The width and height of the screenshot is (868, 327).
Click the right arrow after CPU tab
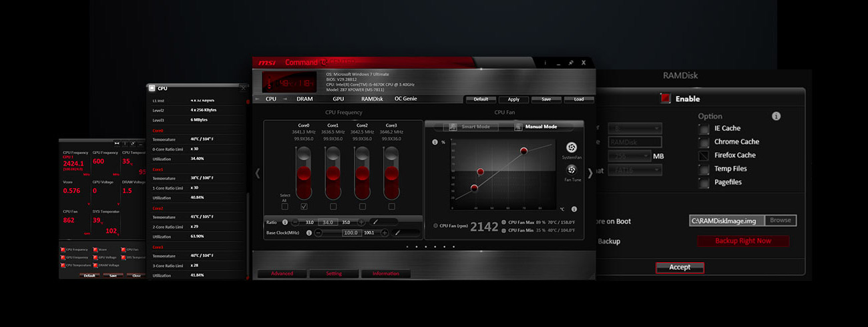point(284,99)
